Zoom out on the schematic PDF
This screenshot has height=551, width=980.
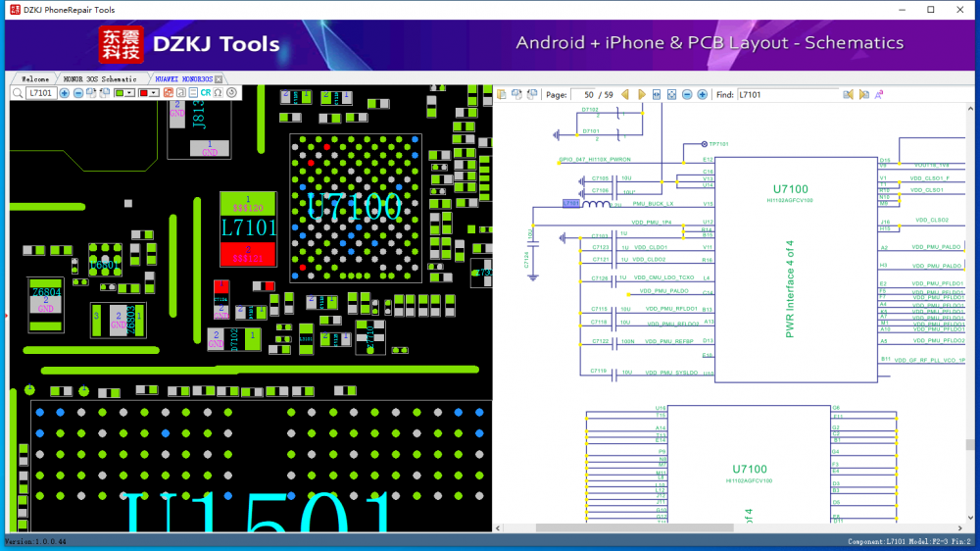(687, 95)
